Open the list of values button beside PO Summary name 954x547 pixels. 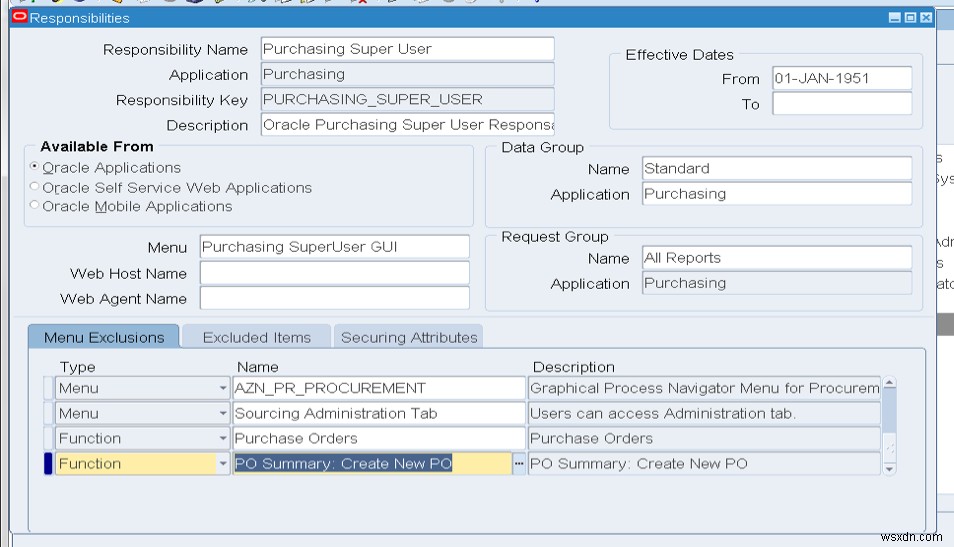[x=518, y=464]
